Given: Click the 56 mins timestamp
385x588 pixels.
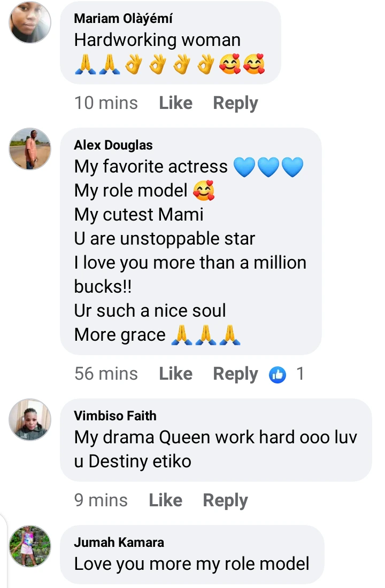Looking at the screenshot, I should (106, 374).
